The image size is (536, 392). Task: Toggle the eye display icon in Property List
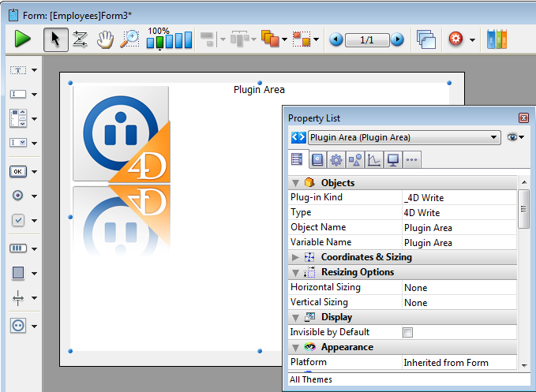pos(514,137)
